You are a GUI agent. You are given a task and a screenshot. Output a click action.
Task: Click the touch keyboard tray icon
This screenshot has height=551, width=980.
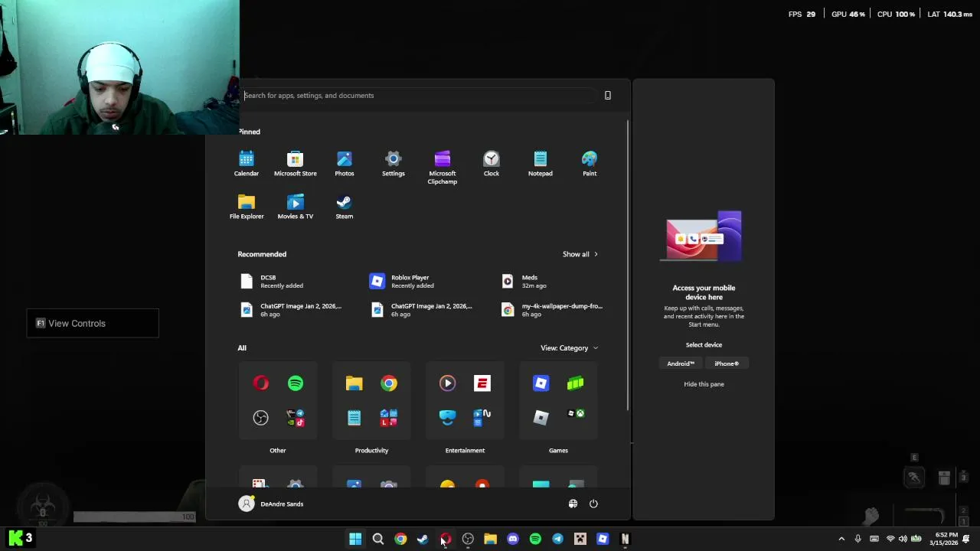(874, 539)
